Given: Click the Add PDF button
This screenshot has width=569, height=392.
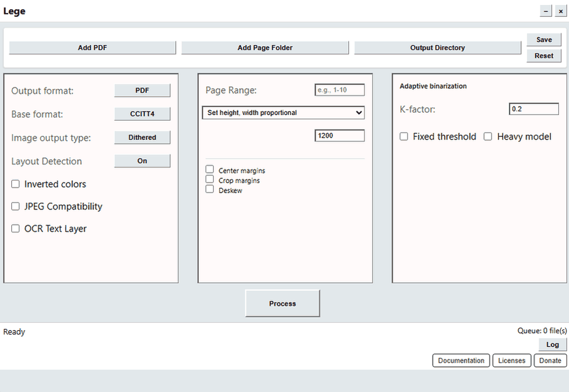Looking at the screenshot, I should click(93, 48).
